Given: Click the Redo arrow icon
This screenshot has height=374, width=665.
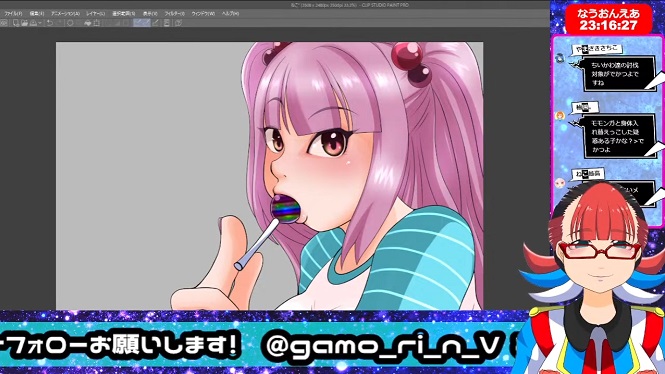Looking at the screenshot, I should (x=59, y=23).
